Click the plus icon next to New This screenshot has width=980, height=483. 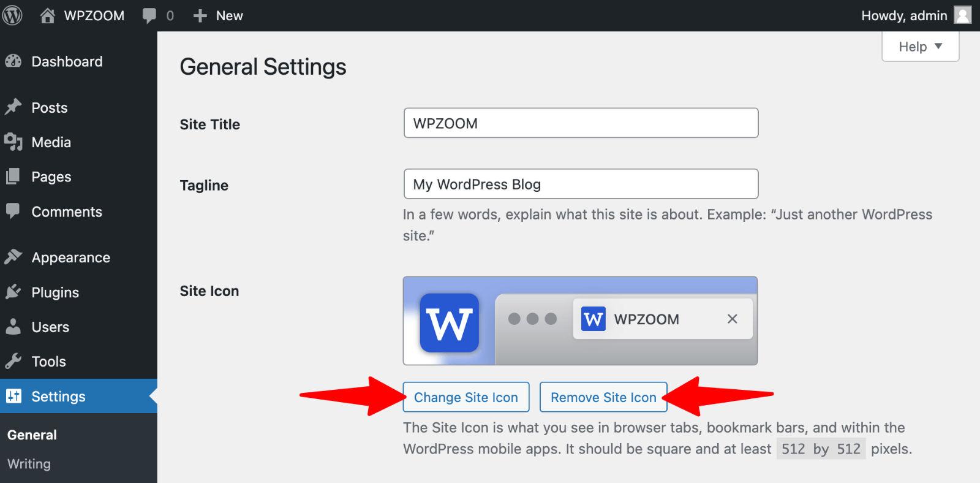(200, 16)
